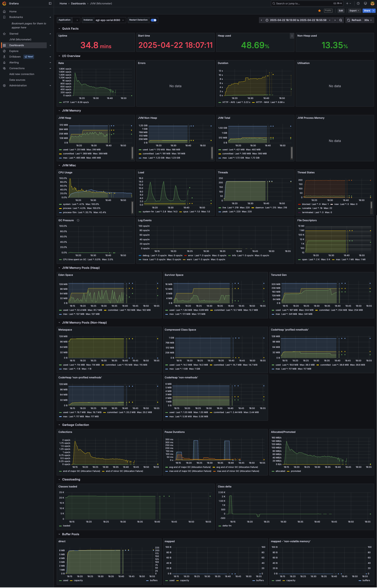This screenshot has height=588, width=377.
Task: Expand the Alerting sidebar section chevron
Action: coord(51,63)
